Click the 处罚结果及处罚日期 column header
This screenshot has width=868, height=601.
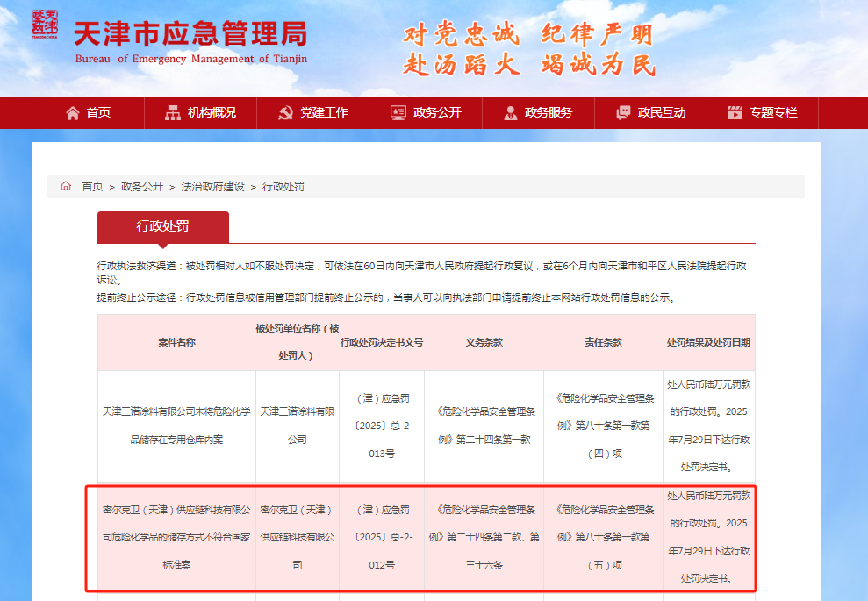point(709,342)
